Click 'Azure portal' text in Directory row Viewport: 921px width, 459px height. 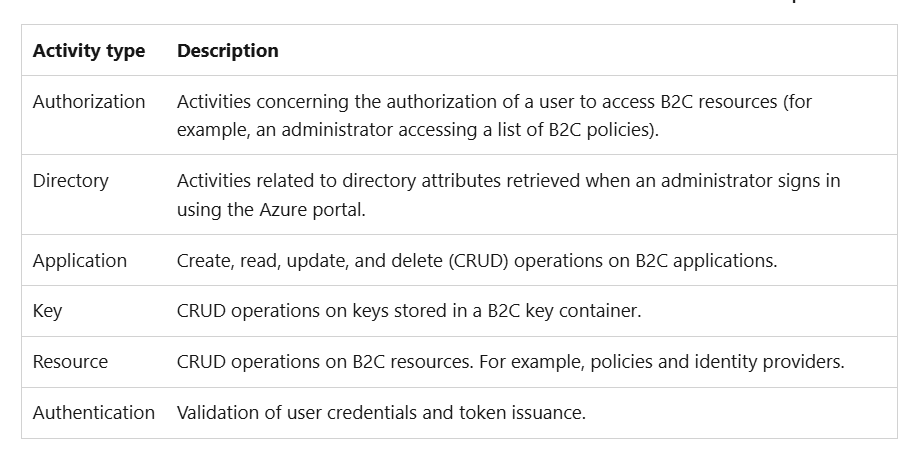click(312, 210)
